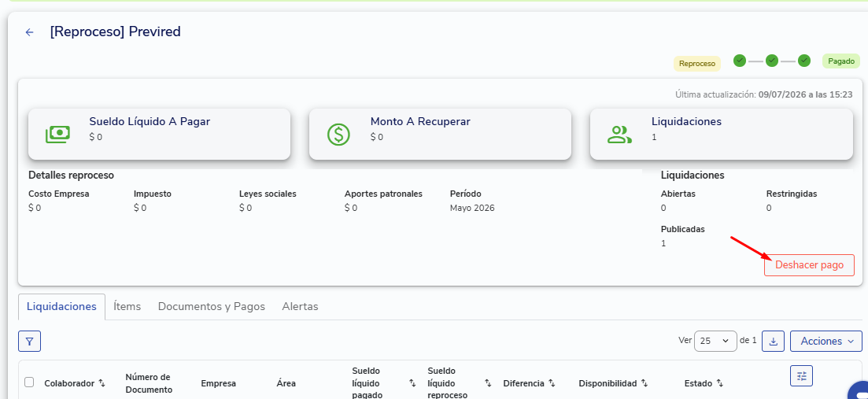868x399 pixels.
Task: Open the Alertas tab
Action: 300,307
